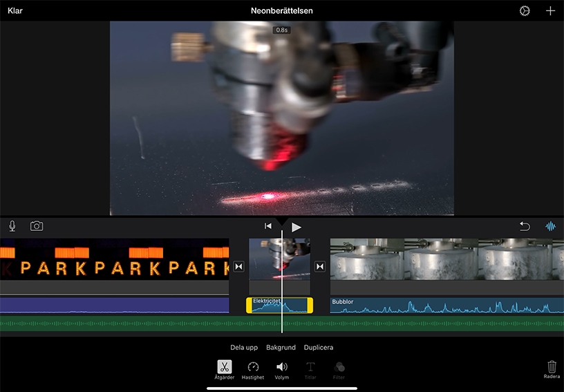
Task: Jump to clip start with skip-back icon
Action: 268,226
